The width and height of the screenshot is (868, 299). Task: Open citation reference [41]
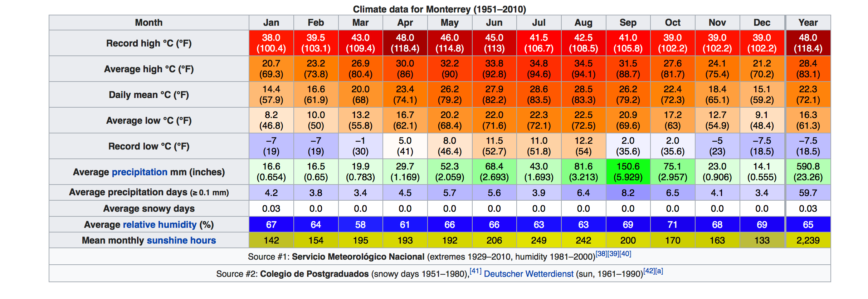[476, 271]
